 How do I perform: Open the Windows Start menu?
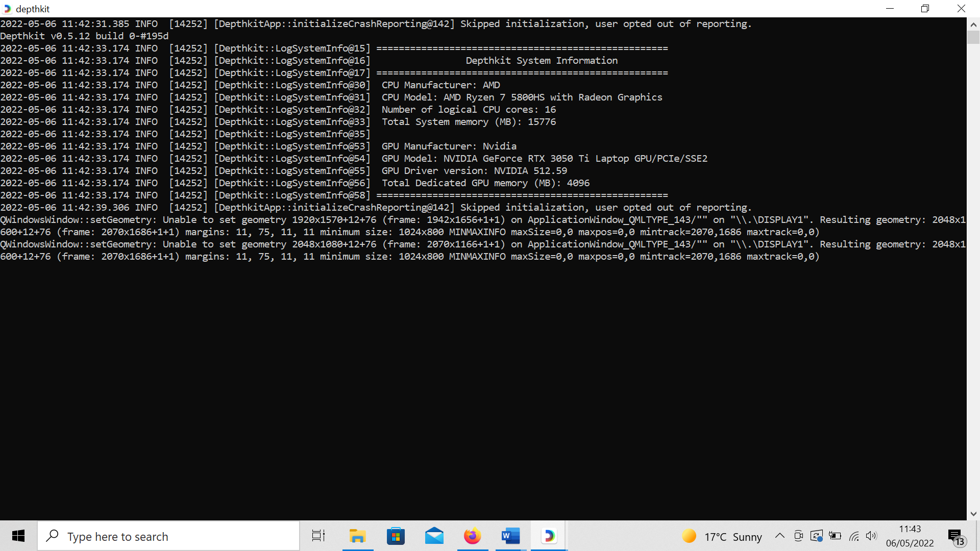click(x=18, y=536)
